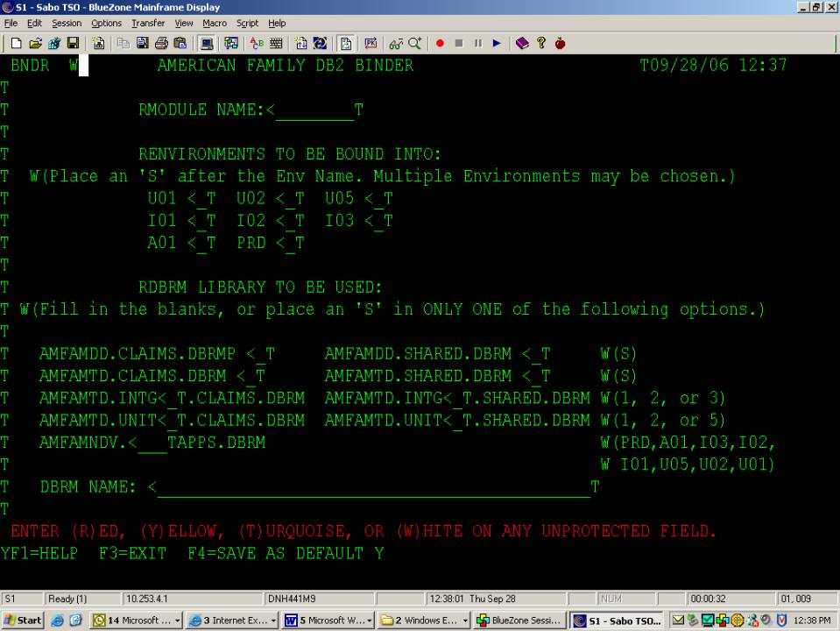Click the PK toolbar icon

coord(371,44)
